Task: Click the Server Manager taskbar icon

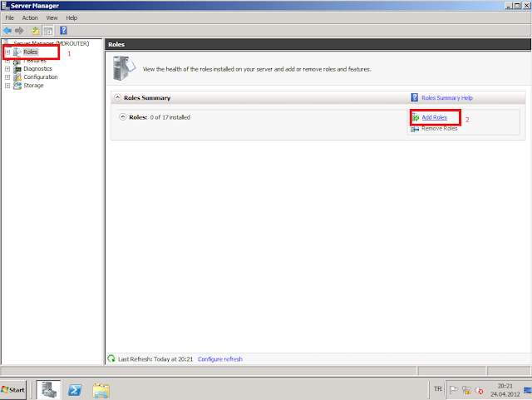Action: click(x=47, y=389)
